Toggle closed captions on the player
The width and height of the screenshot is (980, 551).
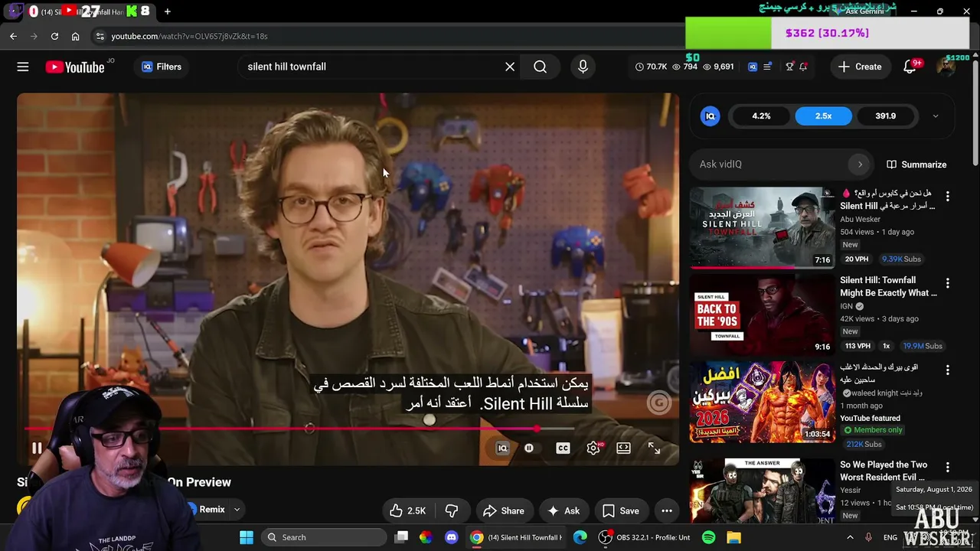[563, 448]
